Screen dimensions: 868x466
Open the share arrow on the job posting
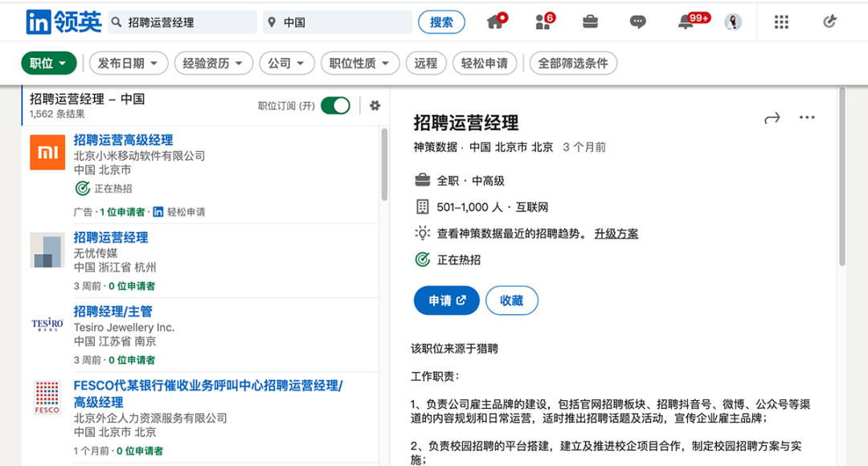tap(772, 117)
